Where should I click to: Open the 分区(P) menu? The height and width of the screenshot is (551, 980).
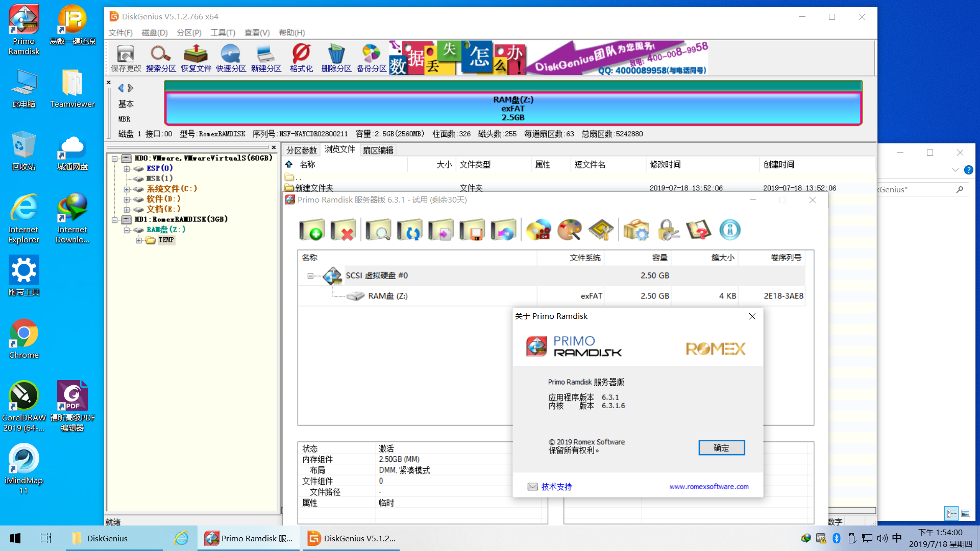click(x=189, y=33)
